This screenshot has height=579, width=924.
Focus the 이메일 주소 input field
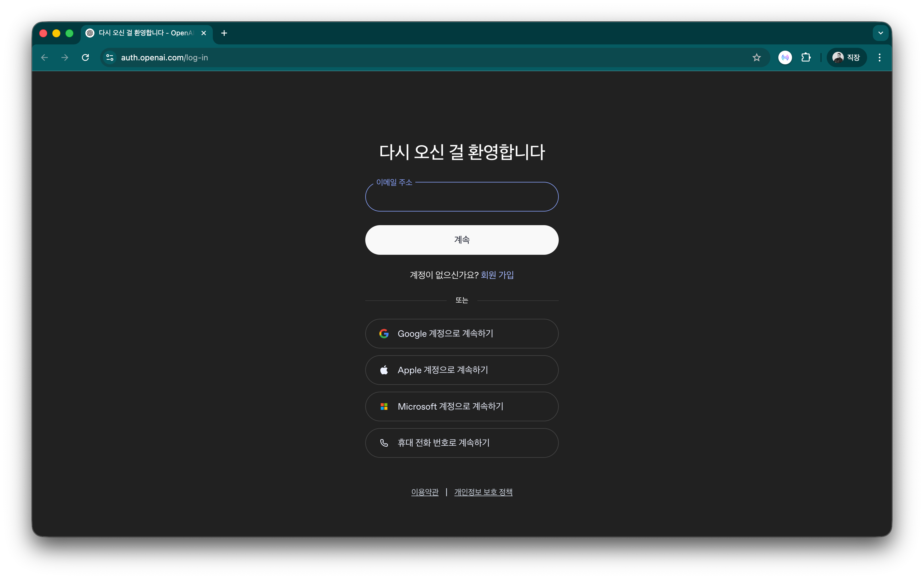tap(461, 197)
